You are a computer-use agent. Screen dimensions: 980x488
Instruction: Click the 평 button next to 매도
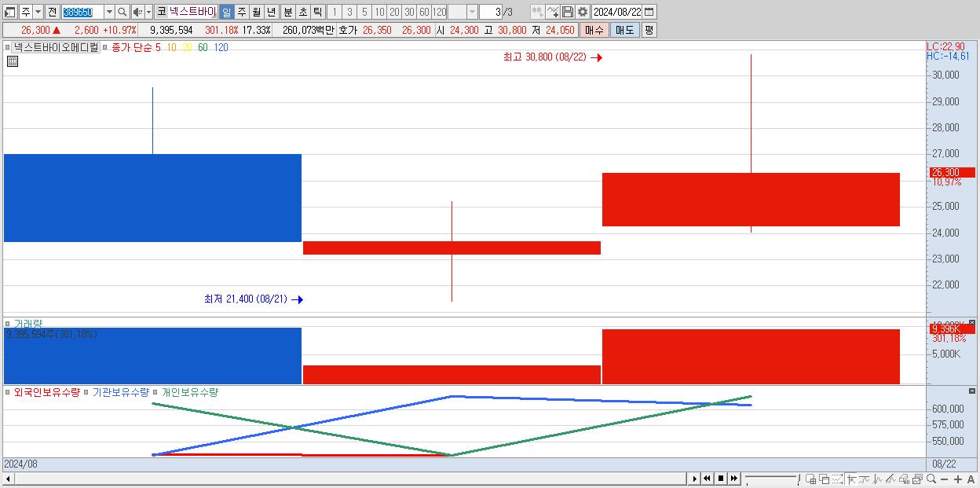649,30
